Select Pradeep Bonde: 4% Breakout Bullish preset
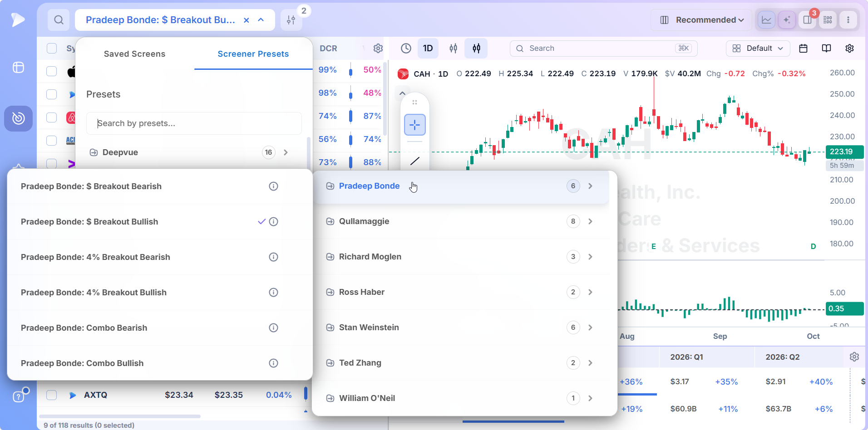This screenshot has width=868, height=430. pos(94,293)
